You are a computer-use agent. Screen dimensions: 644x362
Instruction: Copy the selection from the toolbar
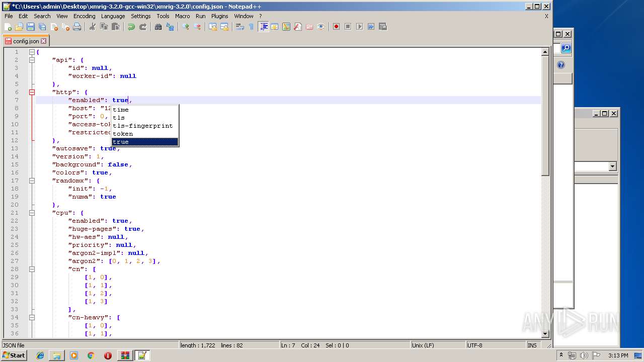pyautogui.click(x=104, y=27)
